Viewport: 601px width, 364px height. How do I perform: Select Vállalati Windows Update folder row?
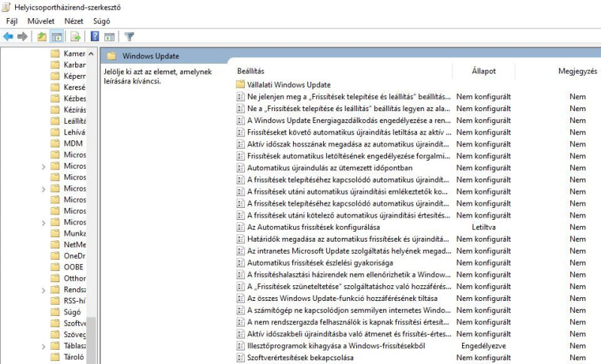click(288, 85)
